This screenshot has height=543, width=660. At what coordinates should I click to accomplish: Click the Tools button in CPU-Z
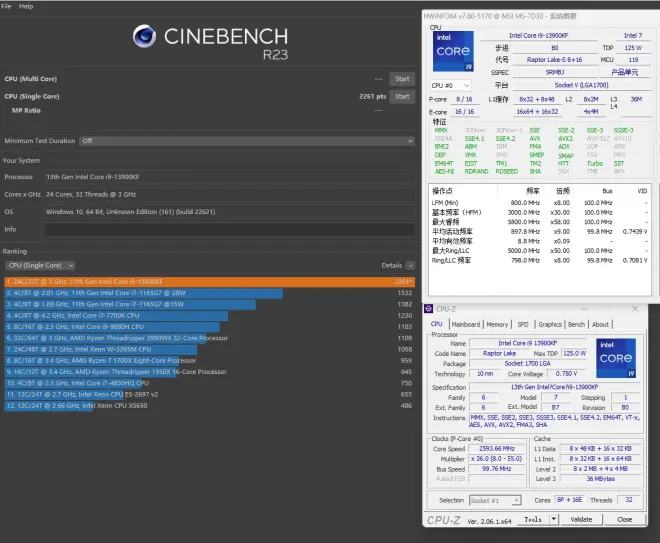(533, 519)
